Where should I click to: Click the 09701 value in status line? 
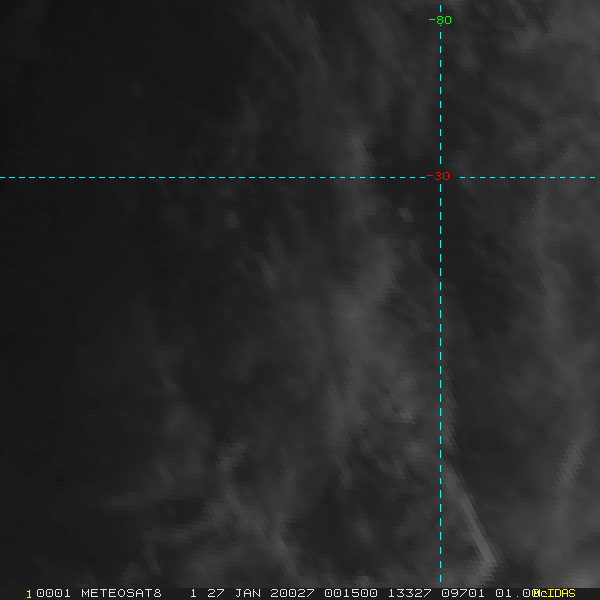[463, 593]
